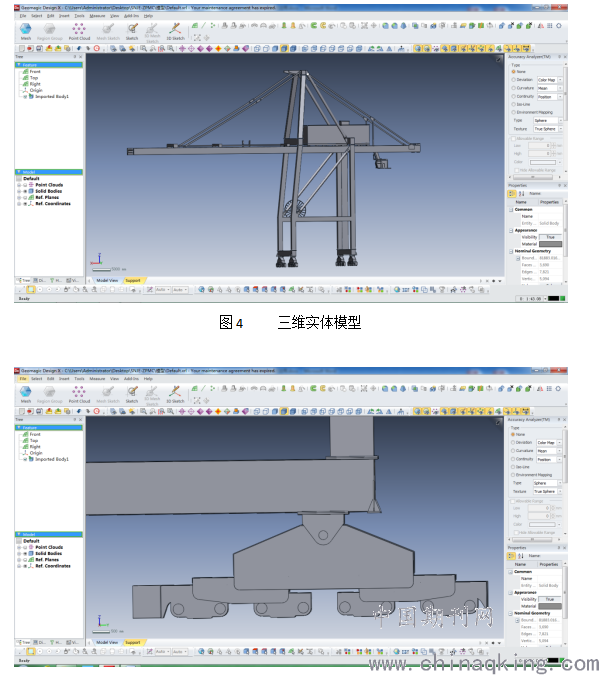Open the Sketch tool in the wheel close-up window
Image resolution: width=599 pixels, height=675 pixels.
click(x=132, y=394)
